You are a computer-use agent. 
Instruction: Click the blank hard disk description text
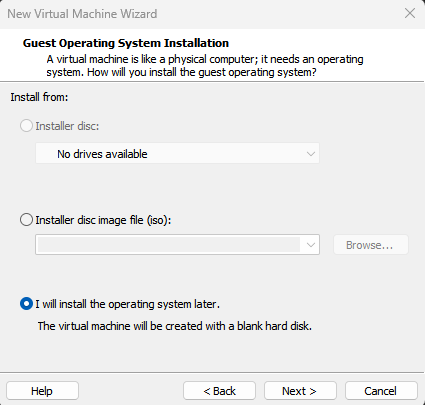point(175,326)
